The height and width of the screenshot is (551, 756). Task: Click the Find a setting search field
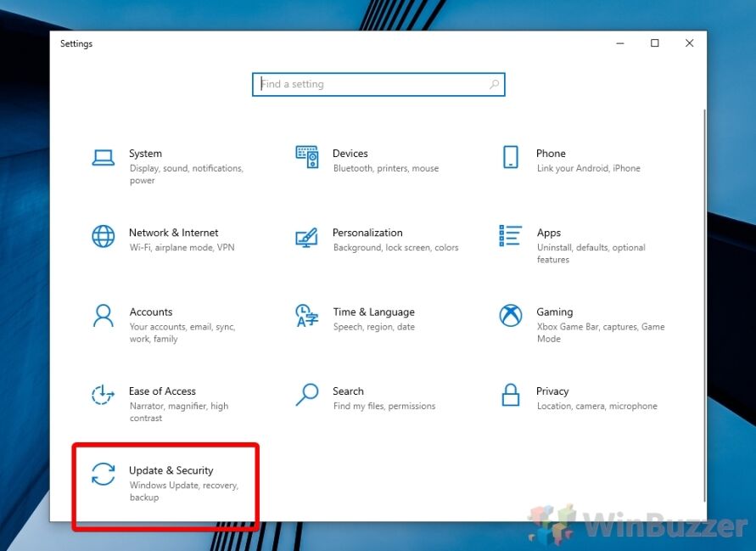(x=378, y=84)
